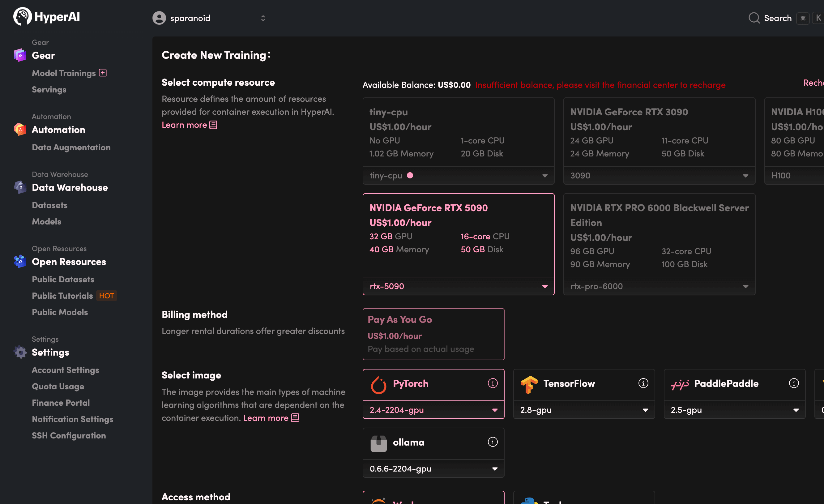The width and height of the screenshot is (824, 504).
Task: Open the tiny-cpu resource dropdown
Action: (x=544, y=176)
